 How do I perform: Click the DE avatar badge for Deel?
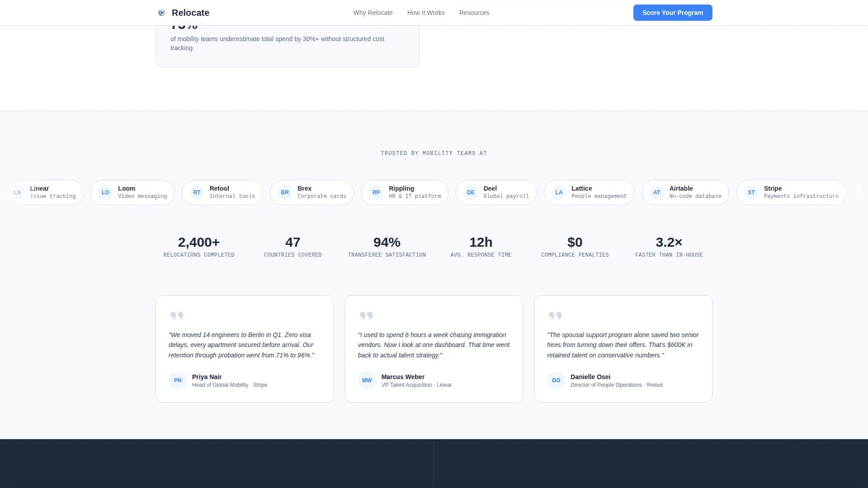pyautogui.click(x=471, y=192)
